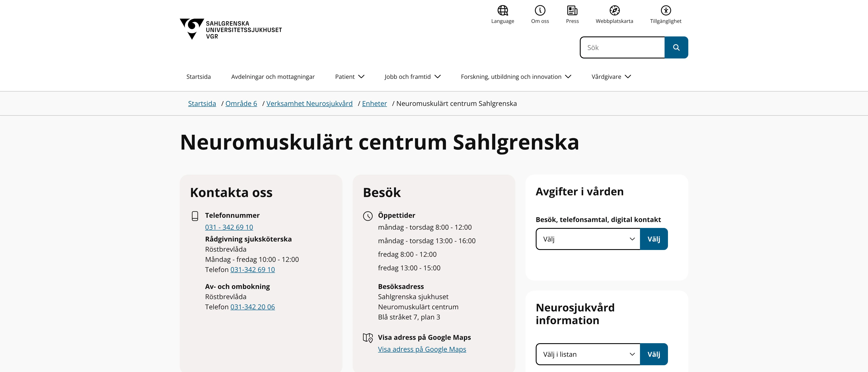Click the Om oss label
The image size is (868, 372).
pyautogui.click(x=540, y=21)
